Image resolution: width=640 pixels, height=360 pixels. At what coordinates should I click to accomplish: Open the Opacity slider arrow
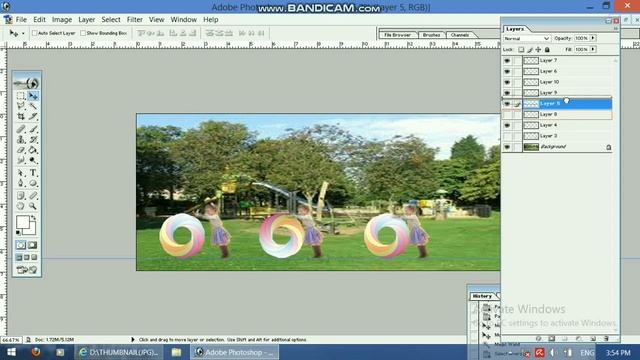click(x=593, y=38)
